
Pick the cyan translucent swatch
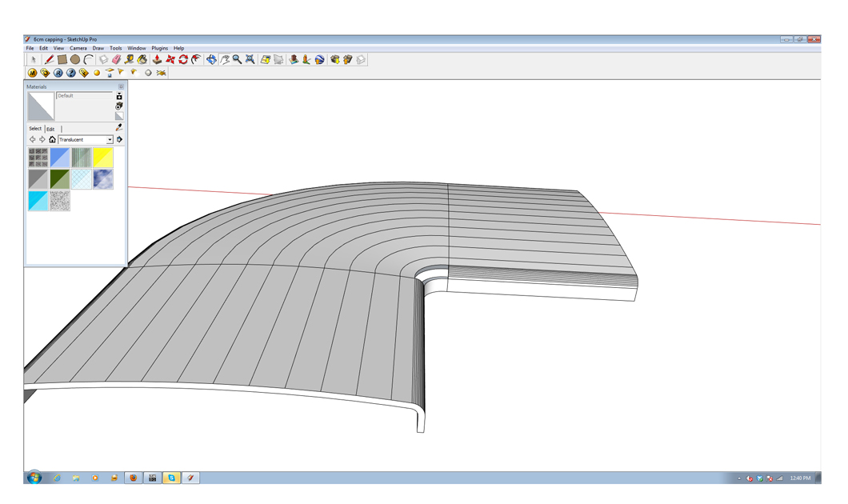coord(38,201)
